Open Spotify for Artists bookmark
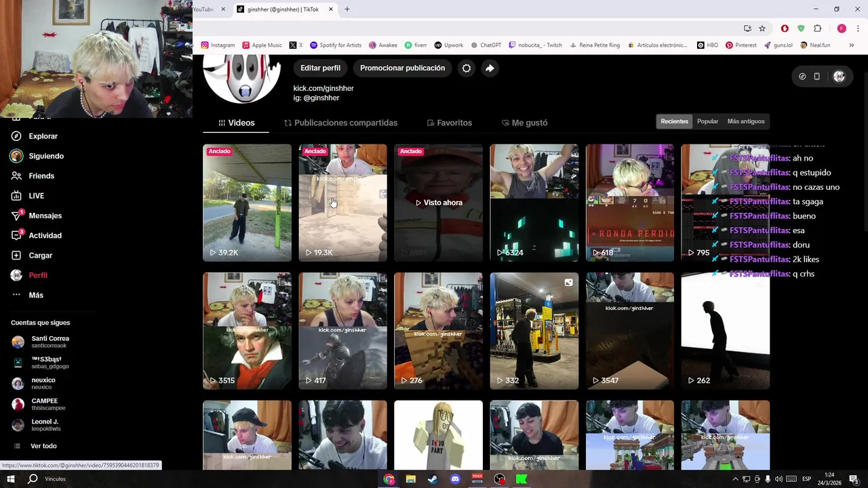 pos(336,45)
